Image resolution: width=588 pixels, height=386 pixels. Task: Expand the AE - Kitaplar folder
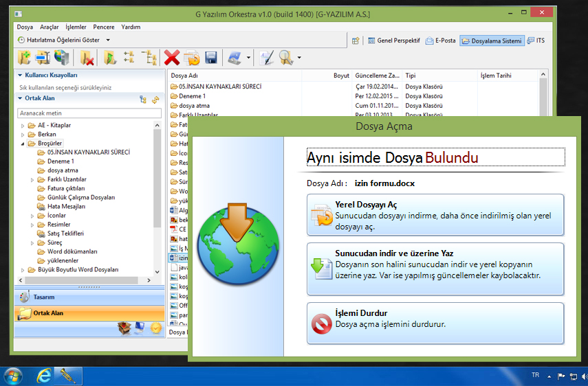coord(23,125)
